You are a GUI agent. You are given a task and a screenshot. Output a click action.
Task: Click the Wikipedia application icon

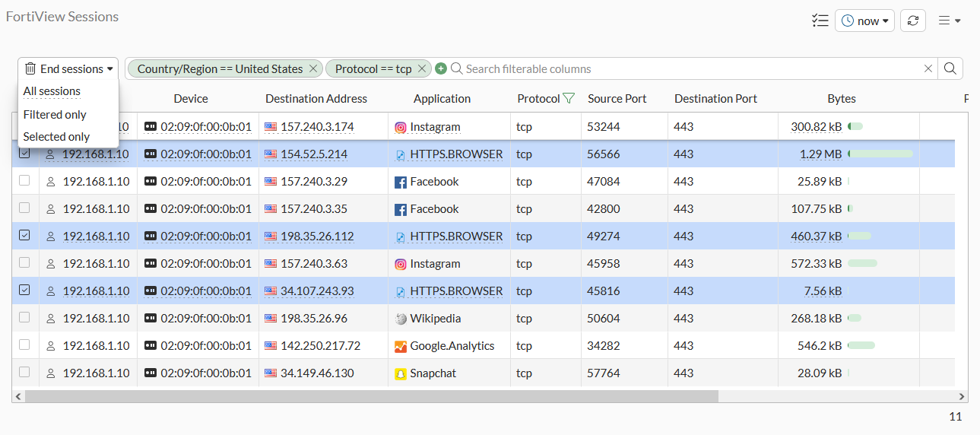(x=401, y=319)
